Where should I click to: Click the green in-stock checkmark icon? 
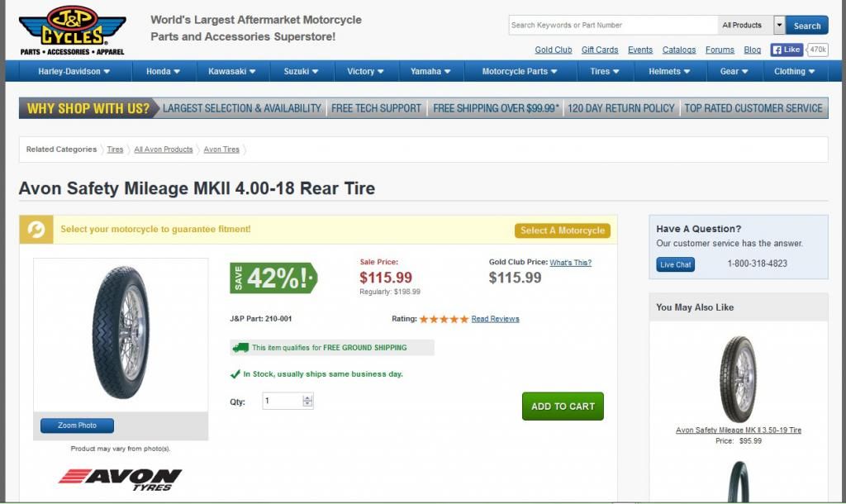click(235, 374)
